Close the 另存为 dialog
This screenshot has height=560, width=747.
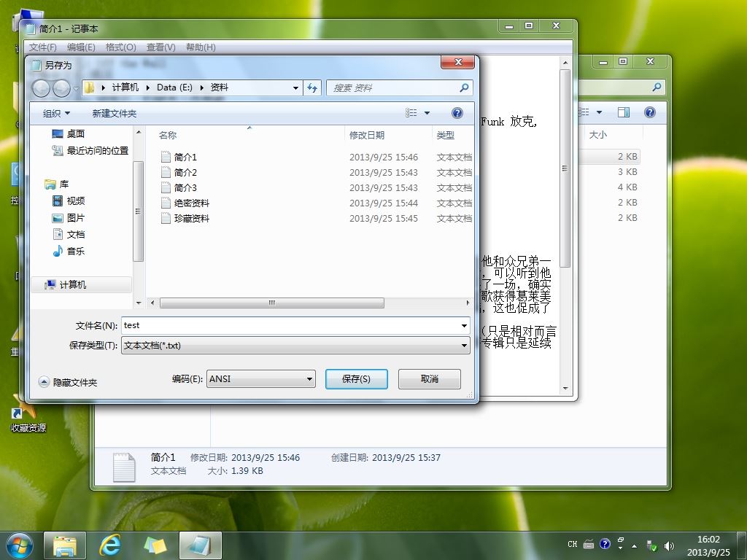click(x=458, y=62)
